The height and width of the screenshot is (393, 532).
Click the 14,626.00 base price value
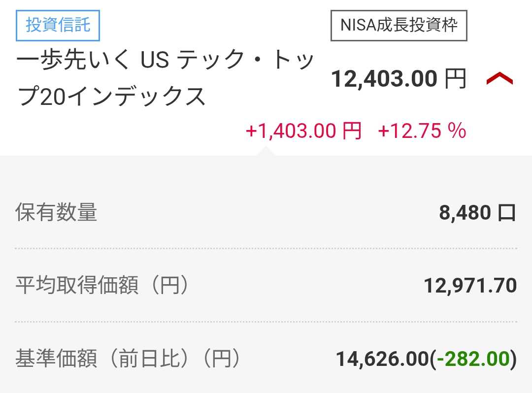[x=382, y=359]
